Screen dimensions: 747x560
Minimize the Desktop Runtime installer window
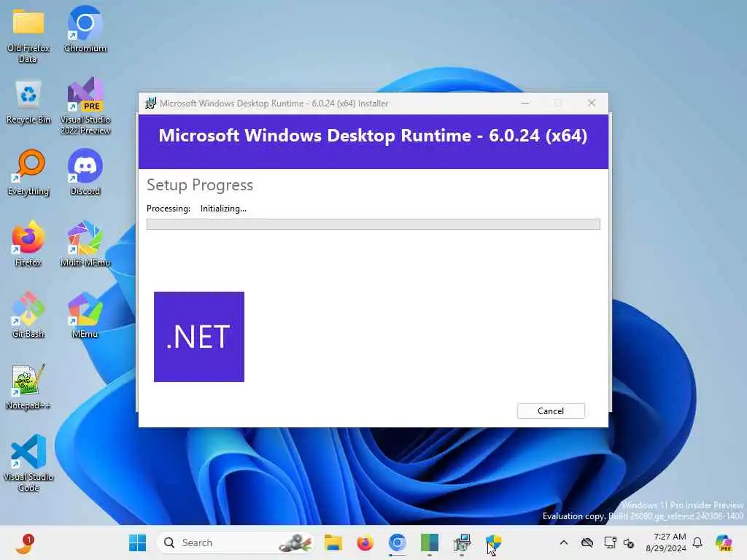525,103
